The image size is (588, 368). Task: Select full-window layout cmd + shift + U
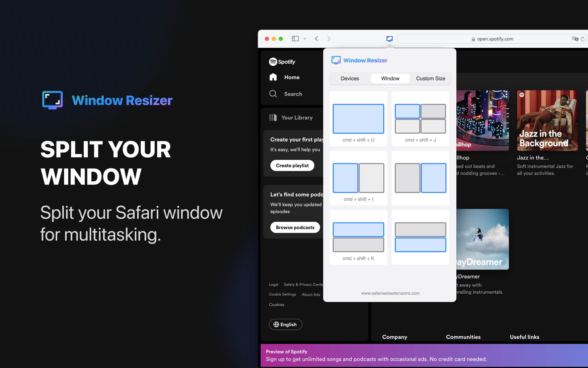pyautogui.click(x=358, y=119)
